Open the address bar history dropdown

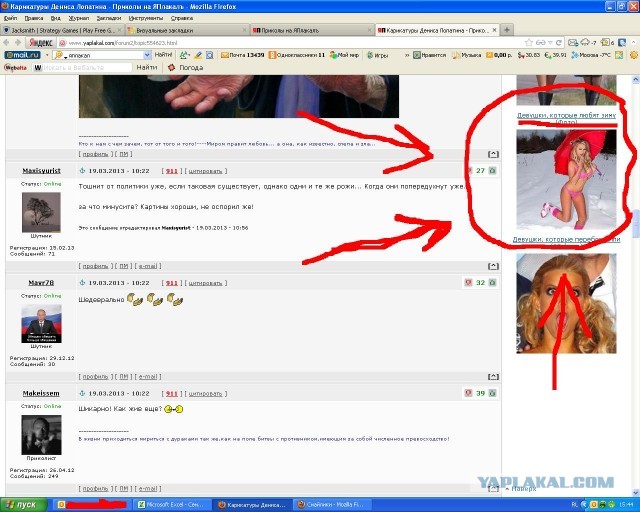(x=550, y=43)
